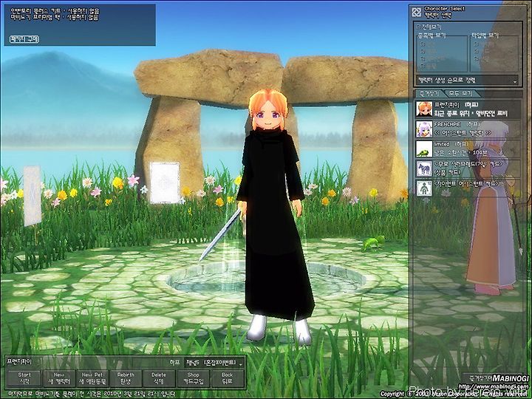Open the Shop card purchase button
Viewport: 532px width, 399px height.
coord(194,378)
